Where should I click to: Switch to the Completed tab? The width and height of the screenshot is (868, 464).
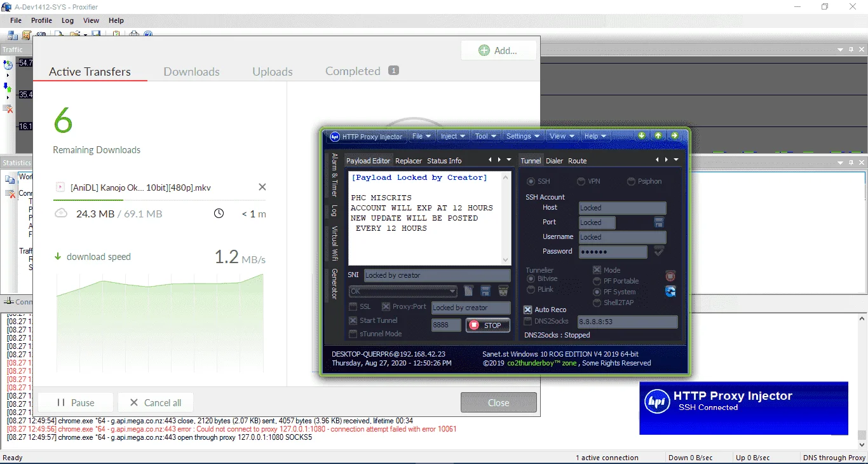pos(362,71)
